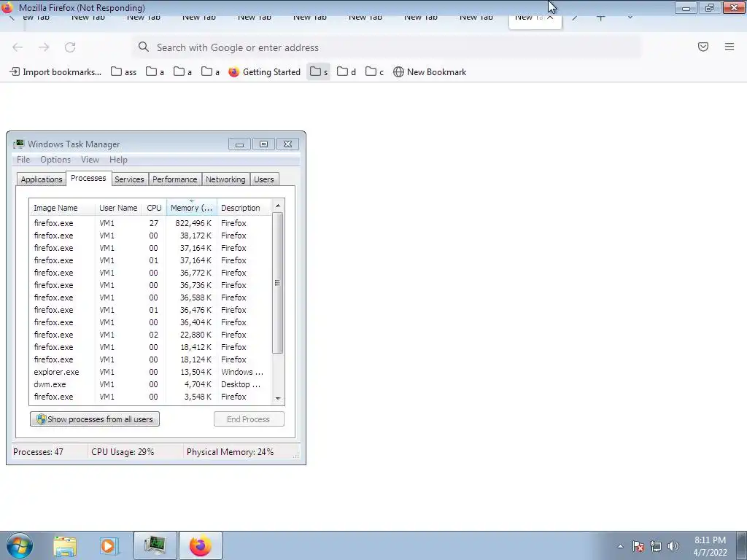
Task: Switch to the Users tab
Action: [264, 179]
